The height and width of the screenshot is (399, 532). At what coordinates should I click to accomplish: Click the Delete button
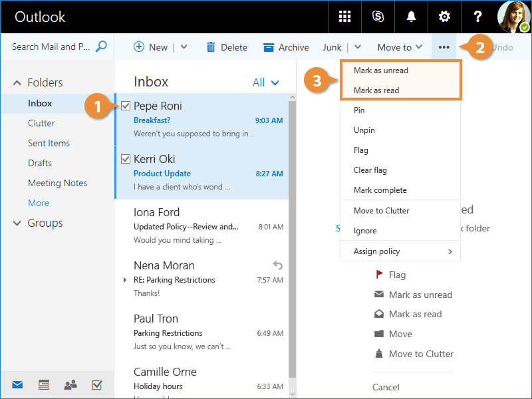[226, 47]
